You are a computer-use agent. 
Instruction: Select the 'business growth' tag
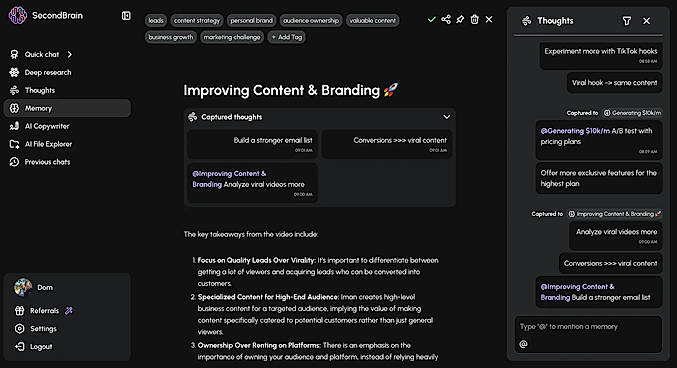tap(171, 37)
